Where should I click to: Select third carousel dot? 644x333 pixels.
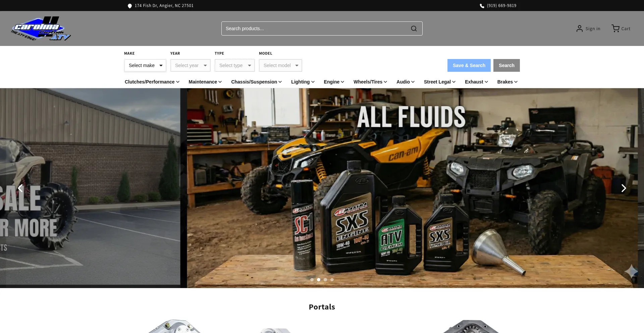[x=325, y=280]
